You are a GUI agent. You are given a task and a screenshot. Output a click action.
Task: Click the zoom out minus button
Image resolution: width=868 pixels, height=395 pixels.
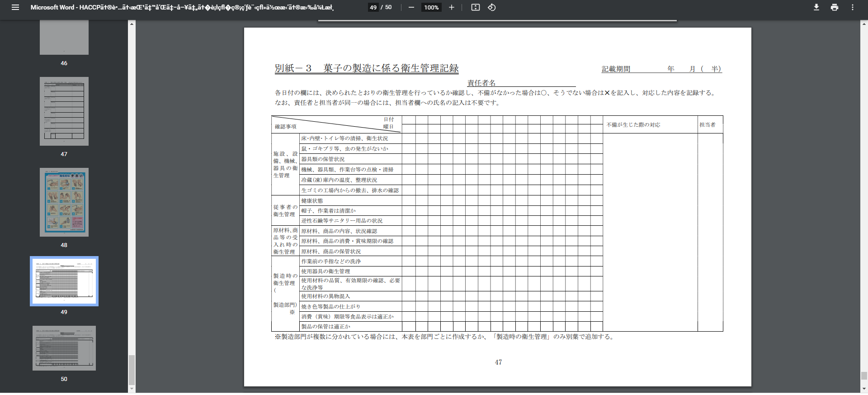click(x=411, y=7)
